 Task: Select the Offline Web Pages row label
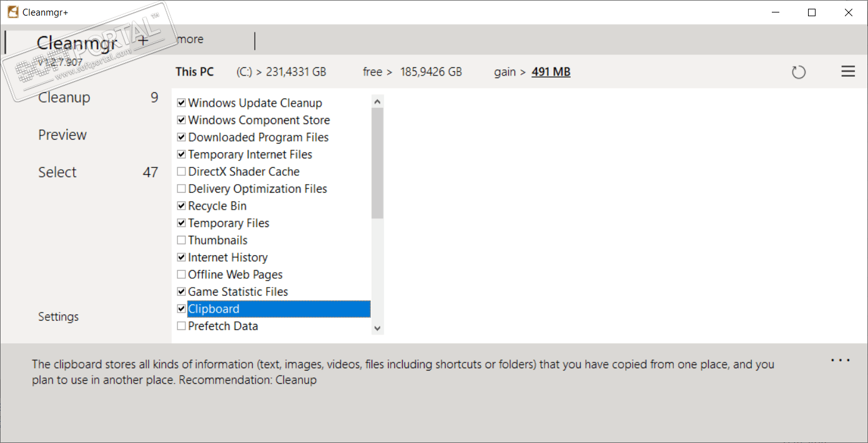(235, 275)
